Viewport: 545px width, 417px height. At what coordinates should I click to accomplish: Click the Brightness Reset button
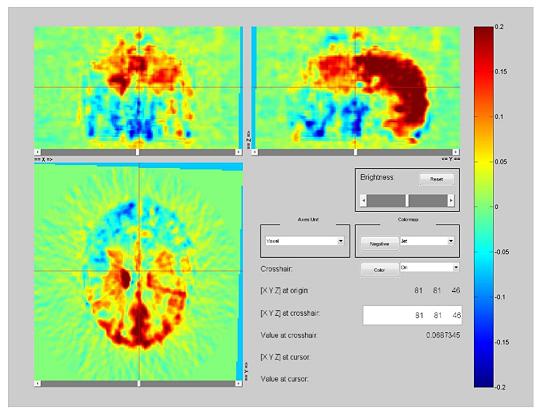pos(437,179)
